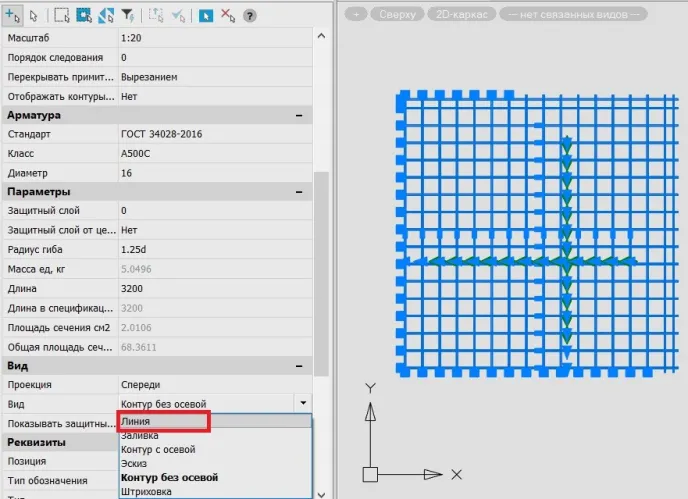Screen dimensions: 688x499
Task: Open help with the question mark icon
Action: click(x=249, y=15)
